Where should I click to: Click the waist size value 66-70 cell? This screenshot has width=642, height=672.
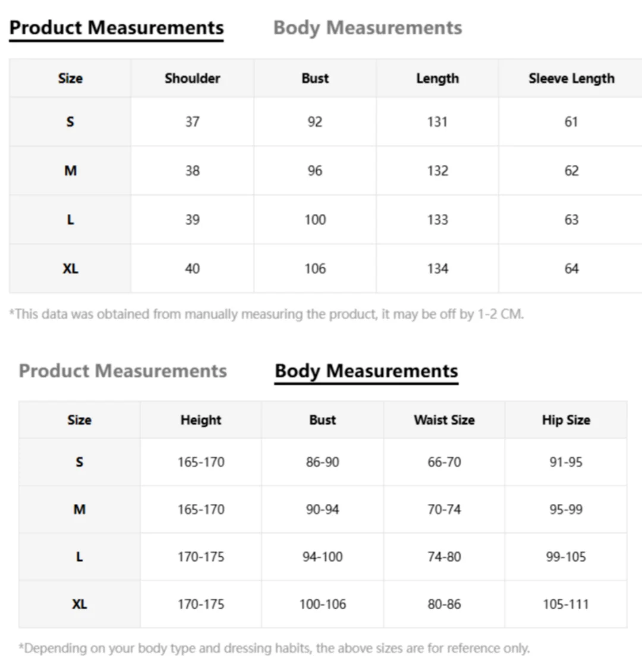pyautogui.click(x=444, y=462)
